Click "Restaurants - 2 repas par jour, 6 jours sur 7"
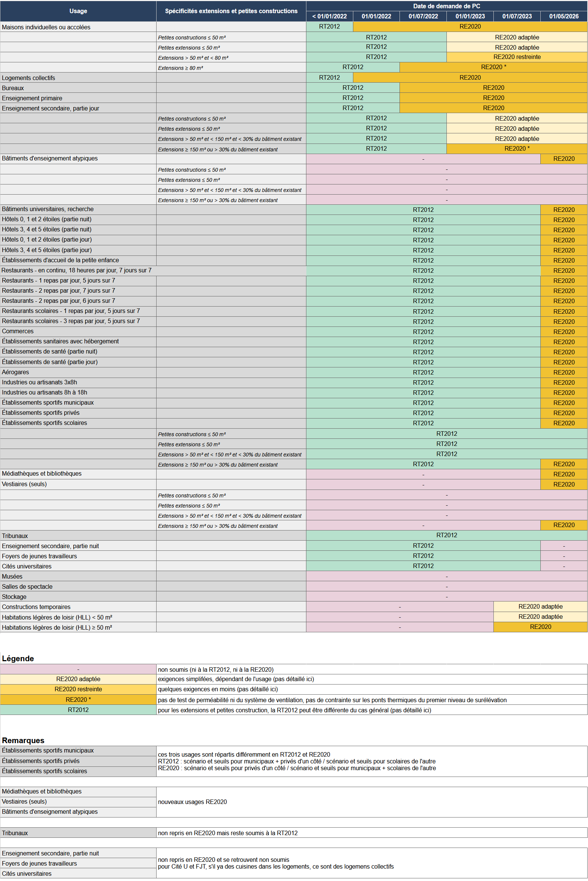The width and height of the screenshot is (588, 881). [78, 301]
